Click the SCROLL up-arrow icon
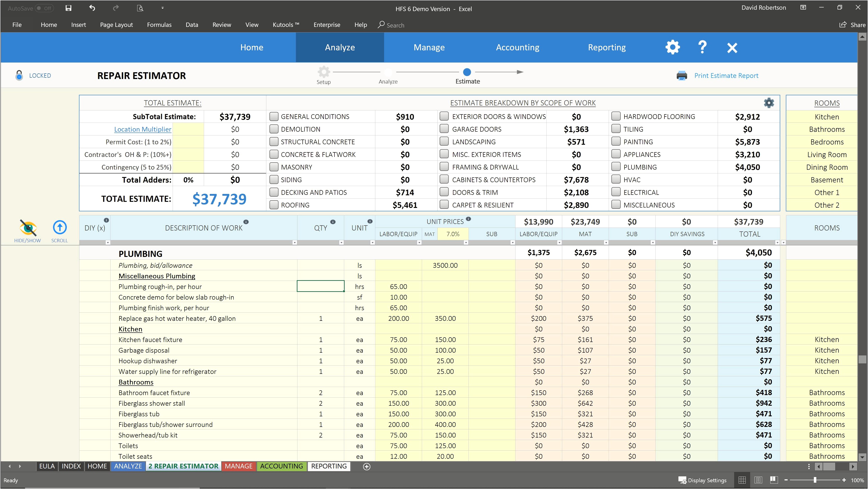 (60, 228)
